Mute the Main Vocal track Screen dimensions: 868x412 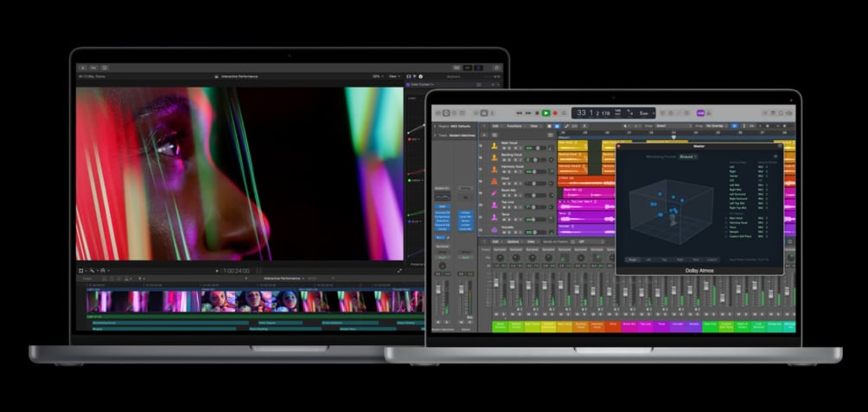click(x=505, y=148)
